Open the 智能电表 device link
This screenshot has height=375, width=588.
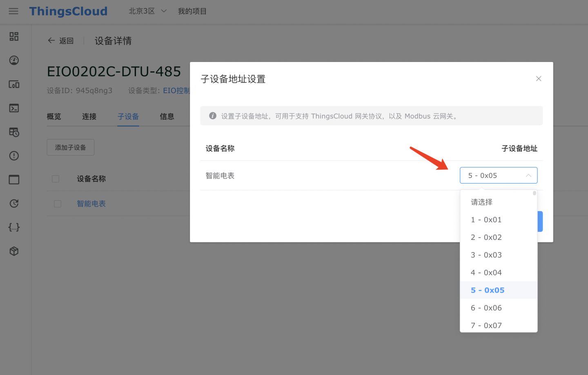point(91,203)
